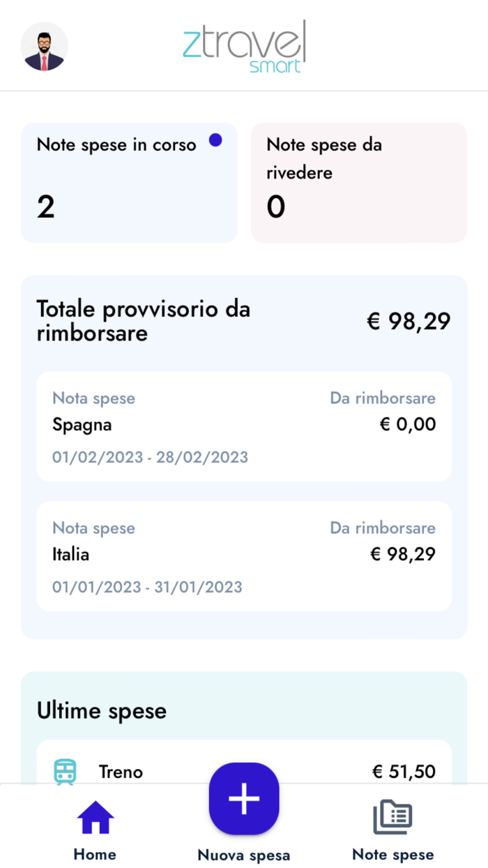
Task: Select the Spagna expense note
Action: 243,426
